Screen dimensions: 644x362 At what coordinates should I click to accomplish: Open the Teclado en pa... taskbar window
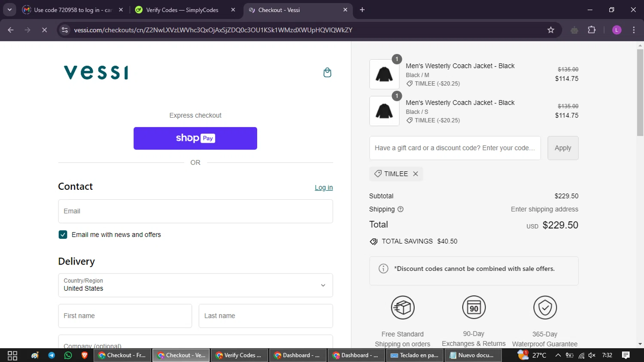[x=415, y=356]
